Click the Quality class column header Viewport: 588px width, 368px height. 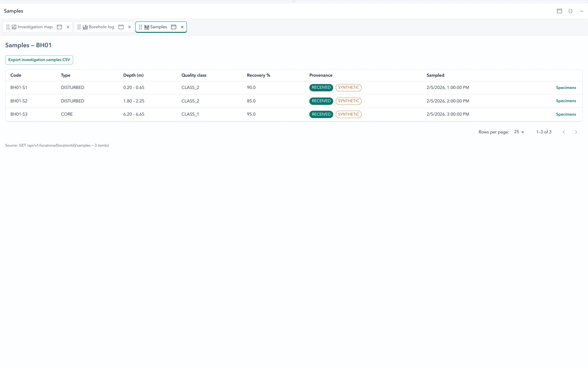pos(194,75)
